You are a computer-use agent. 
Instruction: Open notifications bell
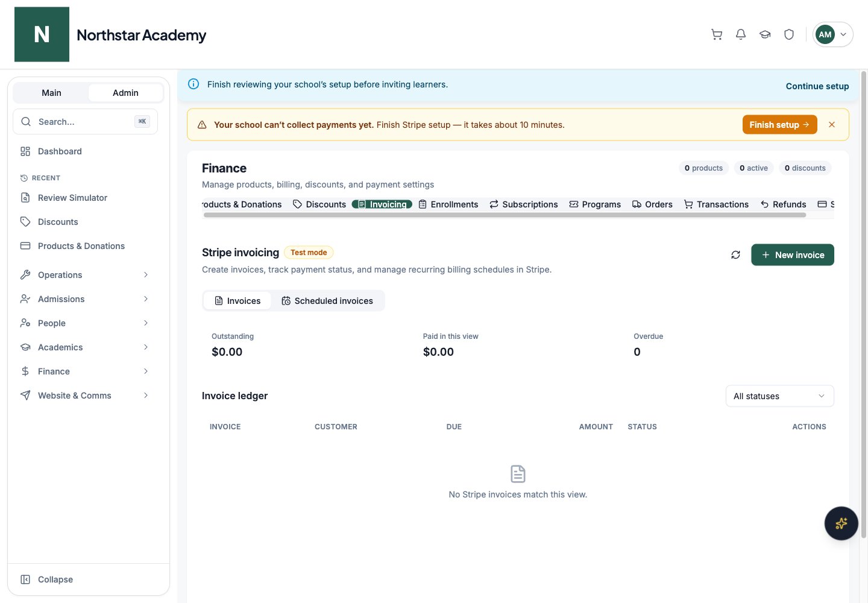click(x=741, y=34)
